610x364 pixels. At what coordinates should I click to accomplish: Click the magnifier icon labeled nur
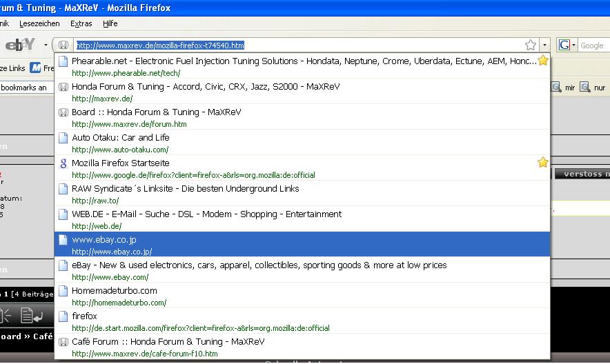click(x=585, y=88)
